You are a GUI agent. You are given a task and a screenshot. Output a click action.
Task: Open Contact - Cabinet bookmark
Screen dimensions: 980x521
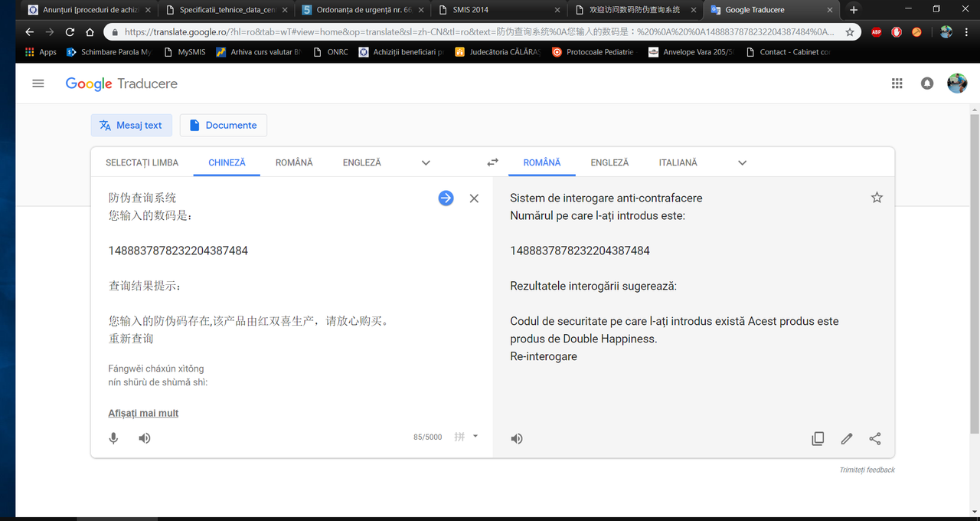pyautogui.click(x=788, y=52)
